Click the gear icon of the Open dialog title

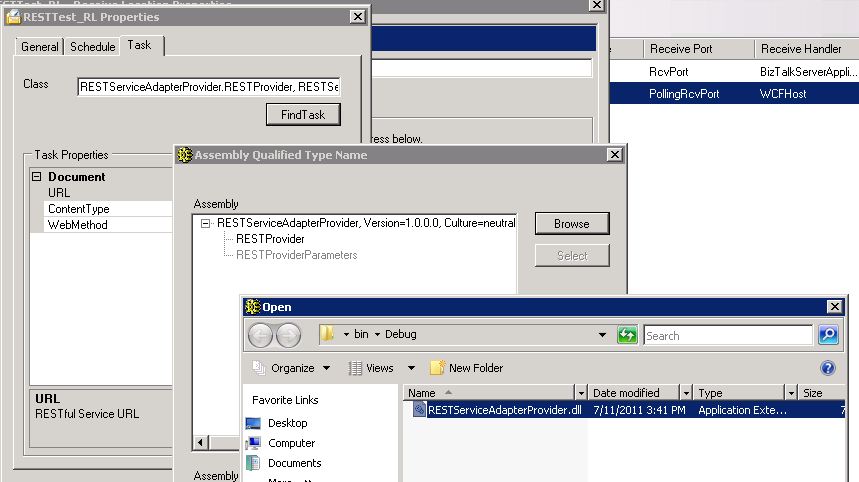[253, 307]
